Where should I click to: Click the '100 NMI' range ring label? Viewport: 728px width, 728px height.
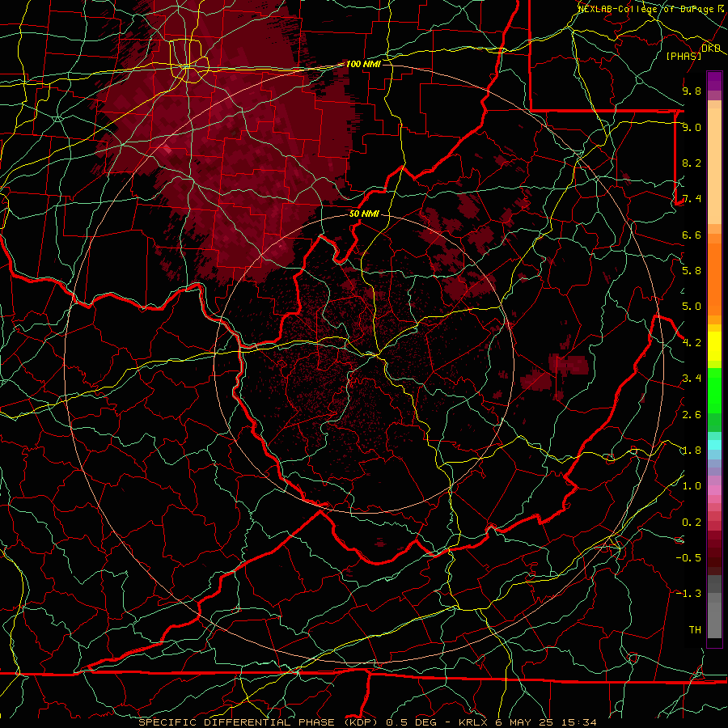(363, 64)
